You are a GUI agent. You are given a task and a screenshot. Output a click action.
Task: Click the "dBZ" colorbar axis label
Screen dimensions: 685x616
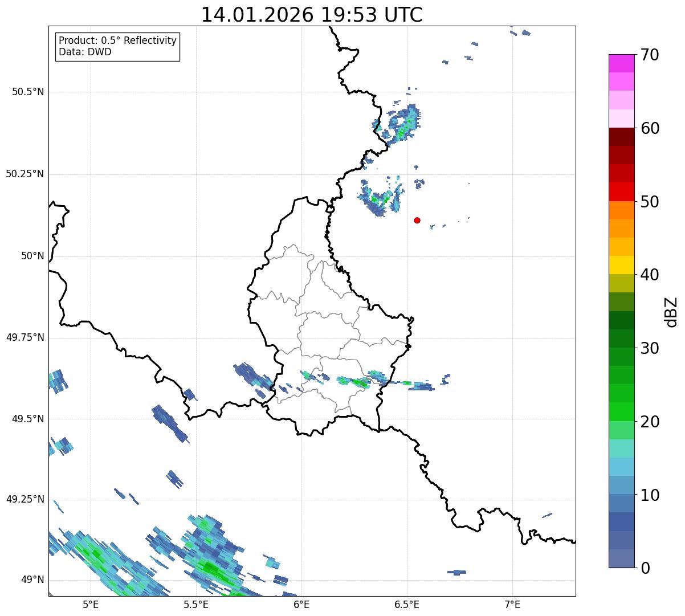click(671, 311)
